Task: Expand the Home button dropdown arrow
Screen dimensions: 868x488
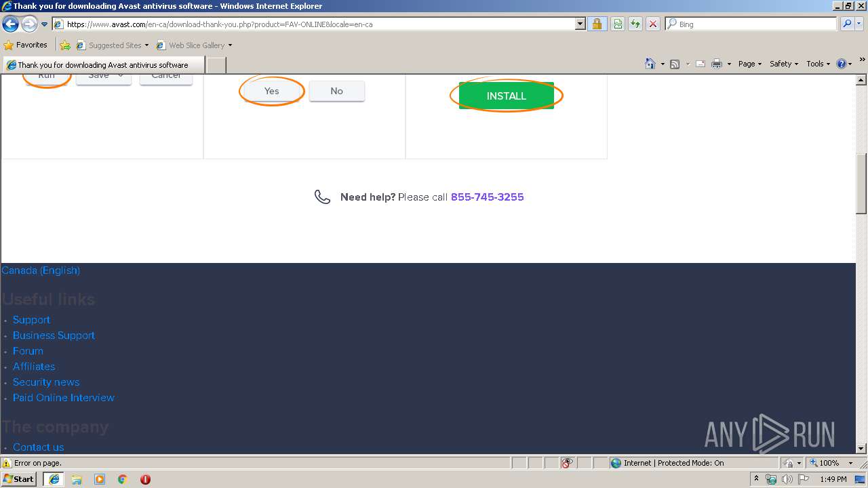Action: 663,64
